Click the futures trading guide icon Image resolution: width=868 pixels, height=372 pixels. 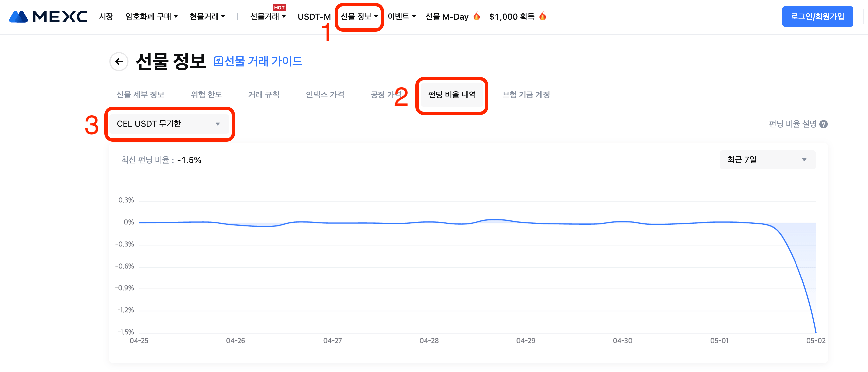(x=218, y=61)
